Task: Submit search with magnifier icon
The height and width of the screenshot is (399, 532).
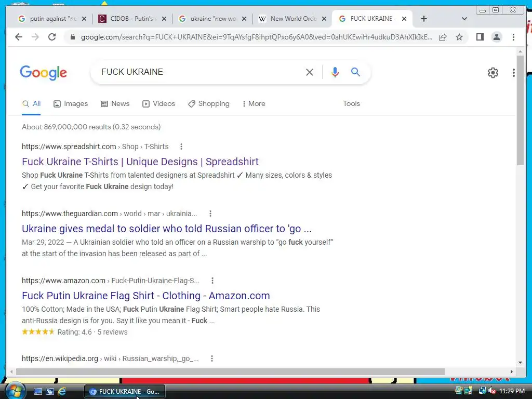Action: [355, 72]
